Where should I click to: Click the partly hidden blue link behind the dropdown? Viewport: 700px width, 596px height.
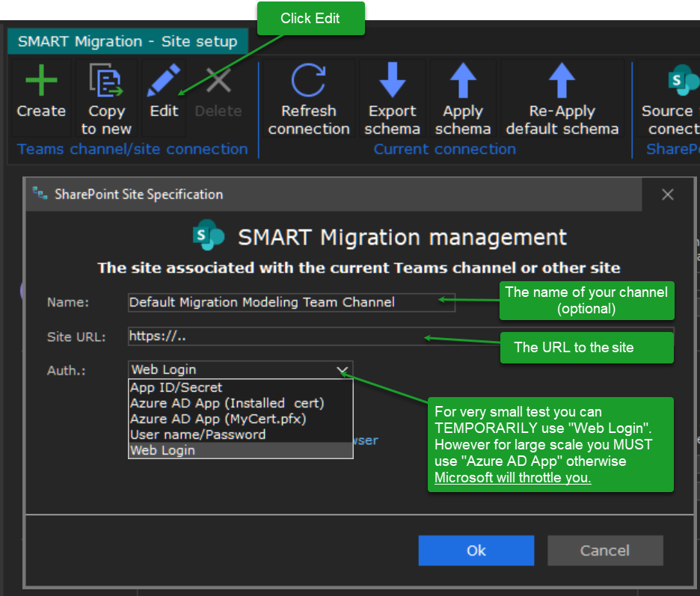click(366, 440)
